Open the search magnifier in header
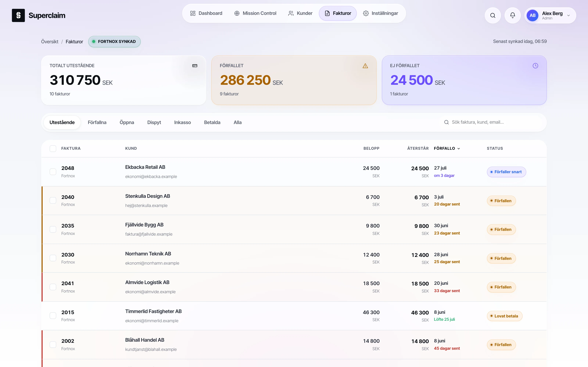 [x=492, y=15]
